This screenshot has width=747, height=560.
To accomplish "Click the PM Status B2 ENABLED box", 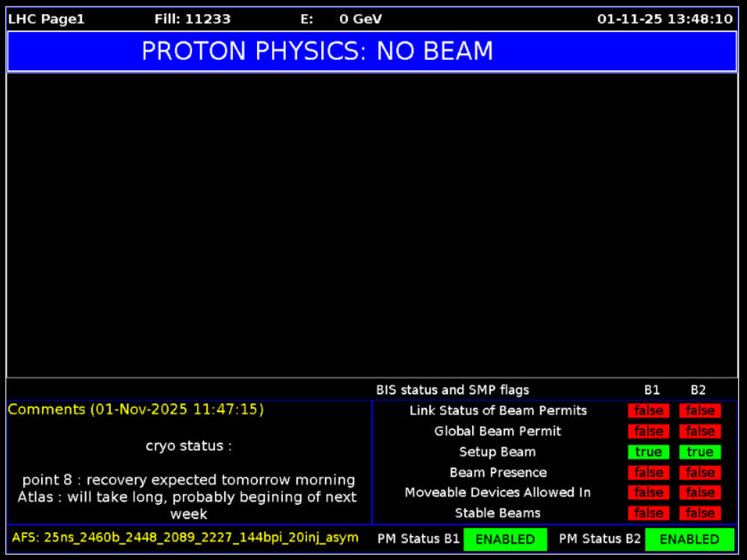I will 689,539.
